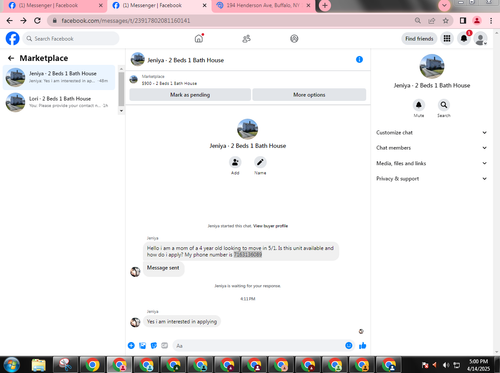
Task: Click Jeniya's avatar beside Message sent
Action: click(135, 272)
